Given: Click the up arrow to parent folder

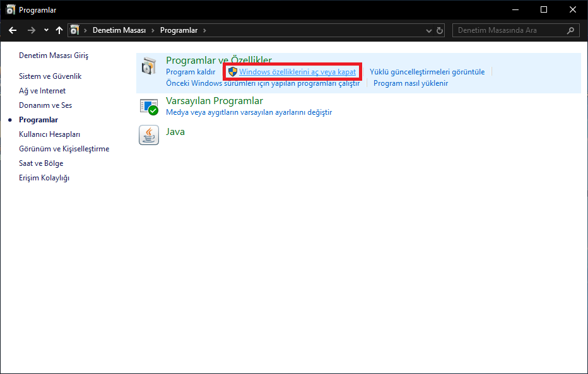Looking at the screenshot, I should pos(59,30).
